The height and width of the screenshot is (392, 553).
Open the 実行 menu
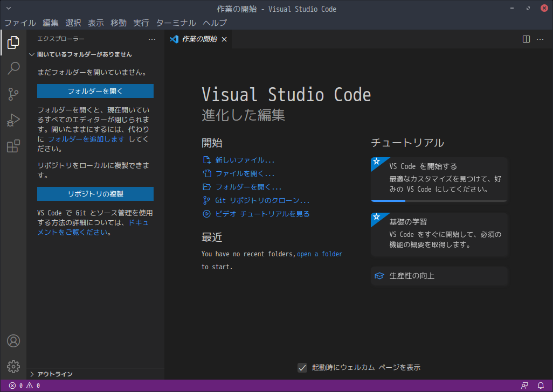(141, 23)
